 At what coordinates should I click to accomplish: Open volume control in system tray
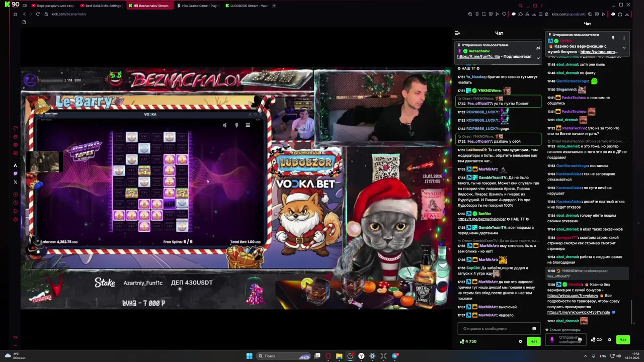pos(618,356)
